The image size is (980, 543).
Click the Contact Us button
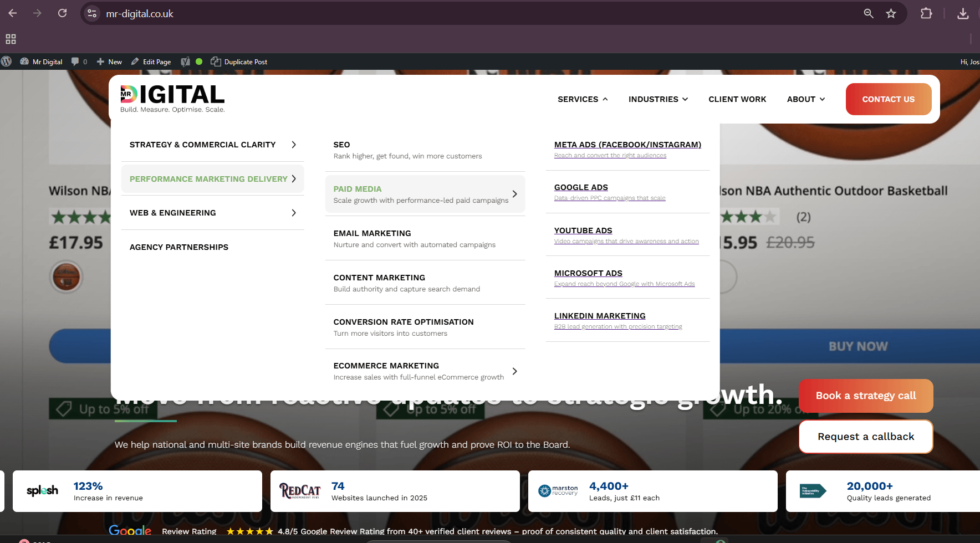pos(888,99)
